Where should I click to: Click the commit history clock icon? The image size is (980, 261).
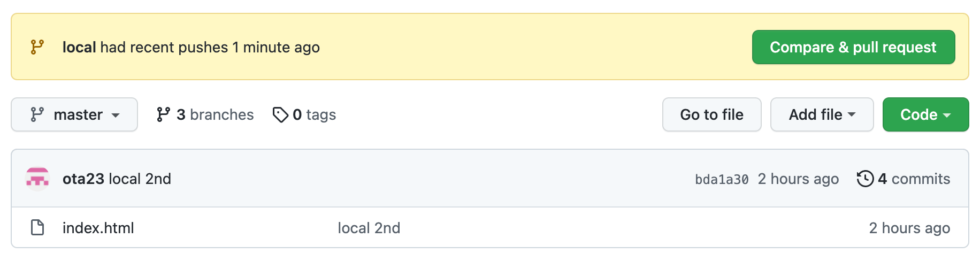(864, 179)
